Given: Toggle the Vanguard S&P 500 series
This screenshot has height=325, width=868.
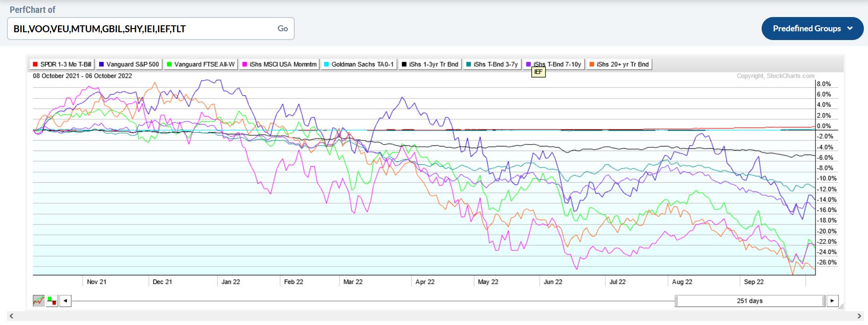Looking at the screenshot, I should pos(128,64).
